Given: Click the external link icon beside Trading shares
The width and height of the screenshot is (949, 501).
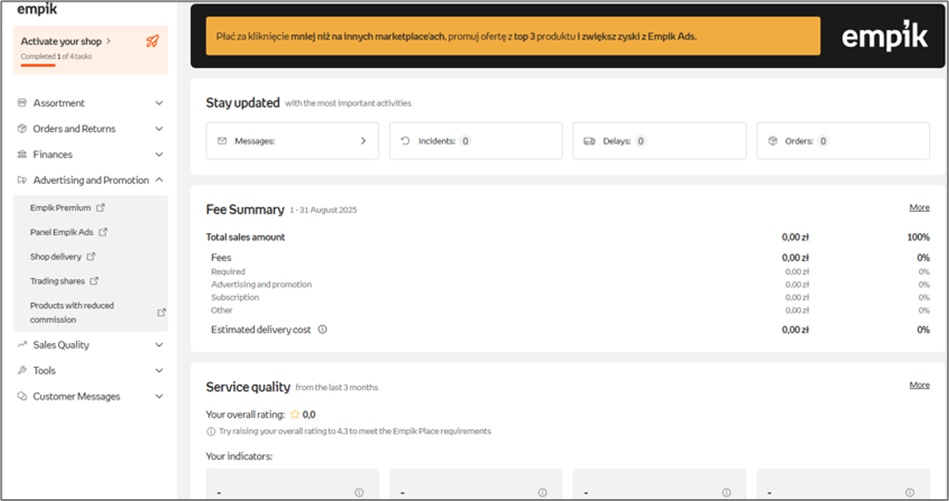Looking at the screenshot, I should pyautogui.click(x=94, y=281).
